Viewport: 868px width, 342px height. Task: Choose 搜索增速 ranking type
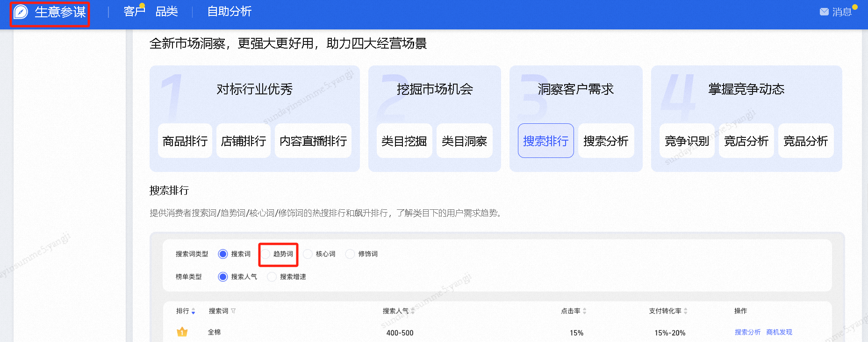[272, 277]
